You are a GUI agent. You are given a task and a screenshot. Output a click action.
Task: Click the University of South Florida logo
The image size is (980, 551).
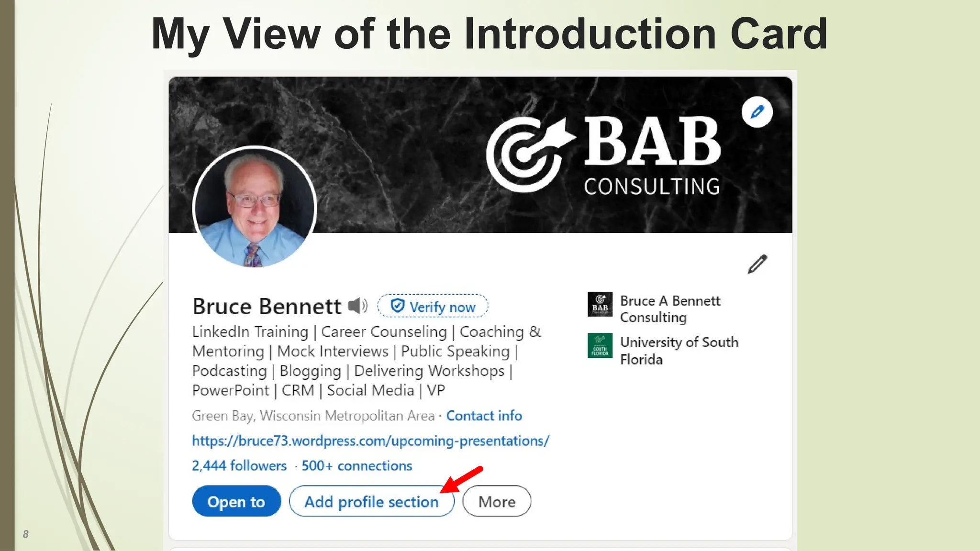[x=600, y=345]
